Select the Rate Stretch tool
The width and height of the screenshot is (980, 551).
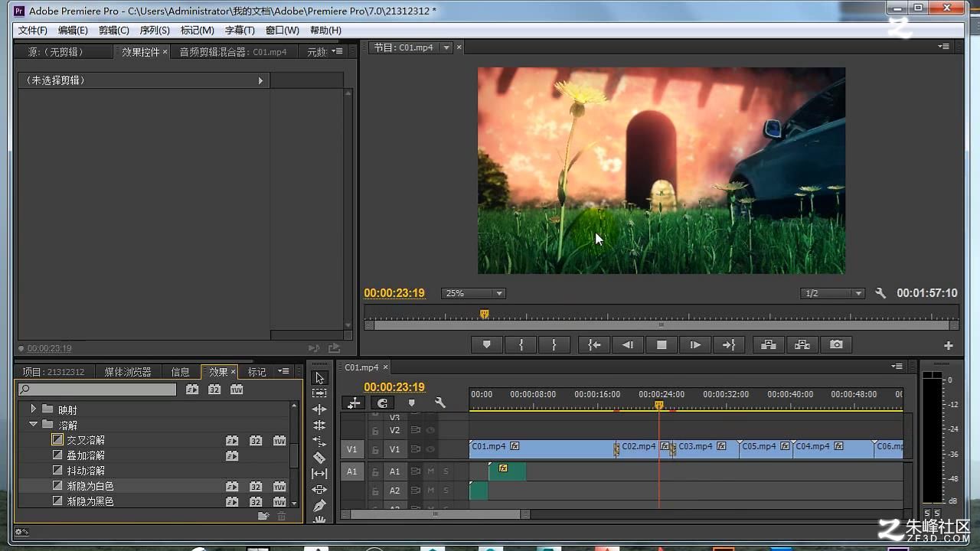click(319, 442)
